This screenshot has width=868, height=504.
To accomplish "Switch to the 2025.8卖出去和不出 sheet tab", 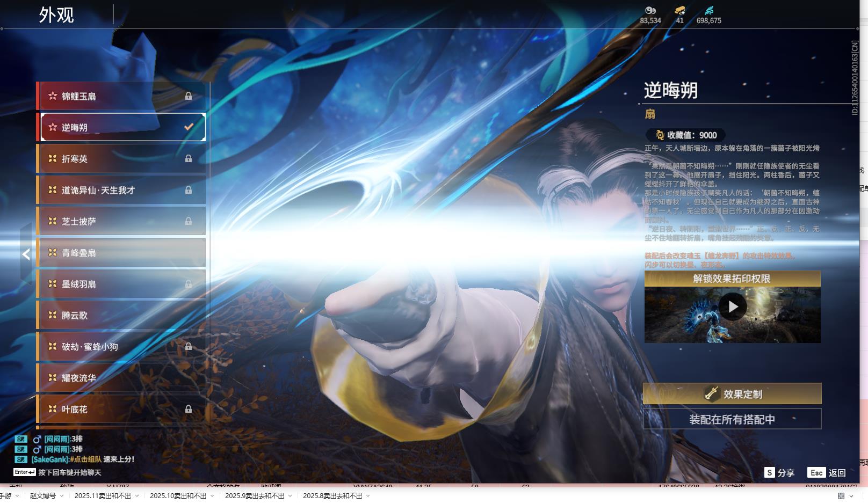I will pos(332,496).
